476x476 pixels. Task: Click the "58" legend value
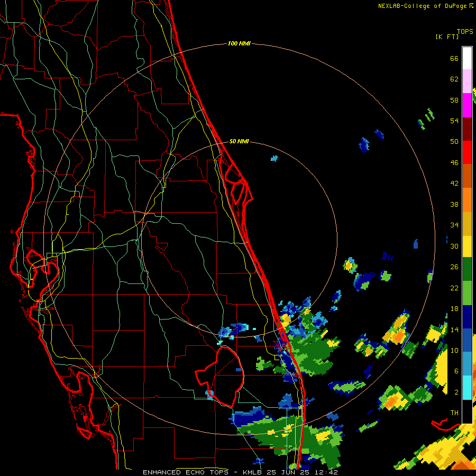pyautogui.click(x=454, y=100)
